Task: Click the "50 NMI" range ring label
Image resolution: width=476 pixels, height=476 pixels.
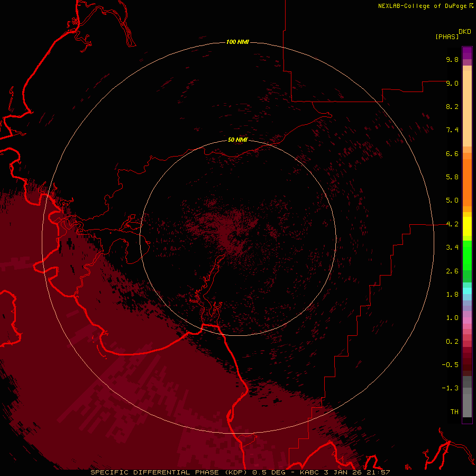Action: tap(237, 140)
